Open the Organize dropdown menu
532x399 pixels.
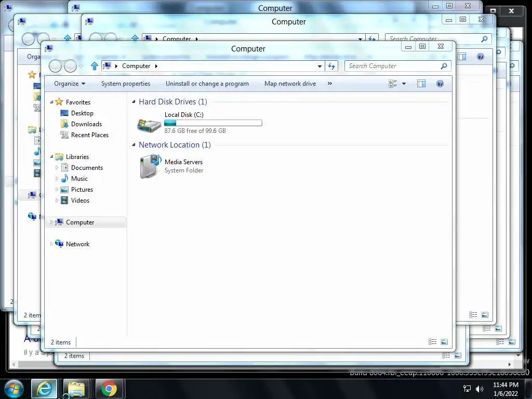70,84
